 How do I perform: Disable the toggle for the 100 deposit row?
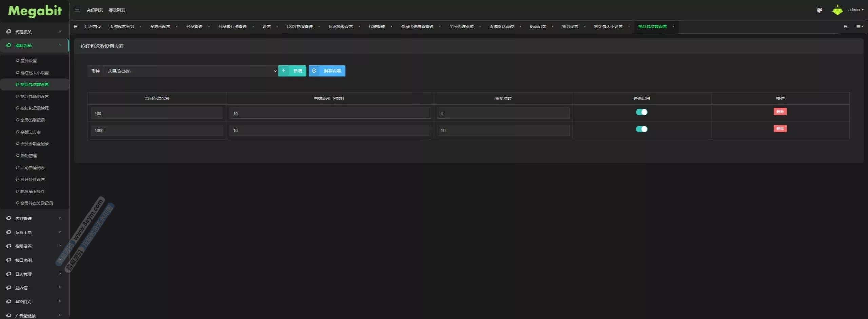[641, 112]
